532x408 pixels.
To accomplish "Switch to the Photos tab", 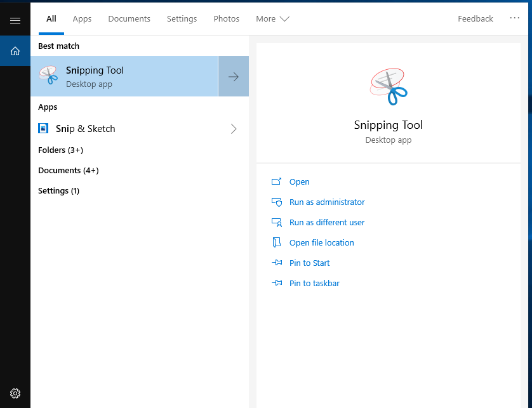I will (x=226, y=18).
